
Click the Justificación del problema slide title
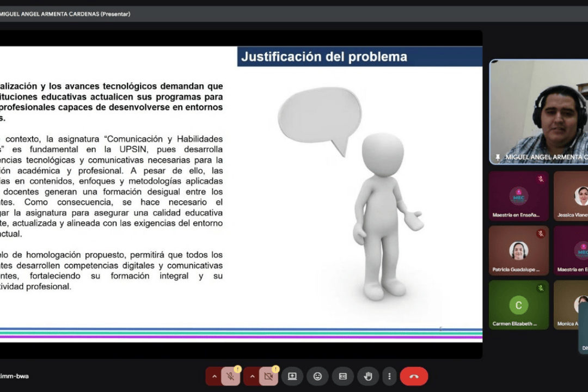[x=324, y=57]
